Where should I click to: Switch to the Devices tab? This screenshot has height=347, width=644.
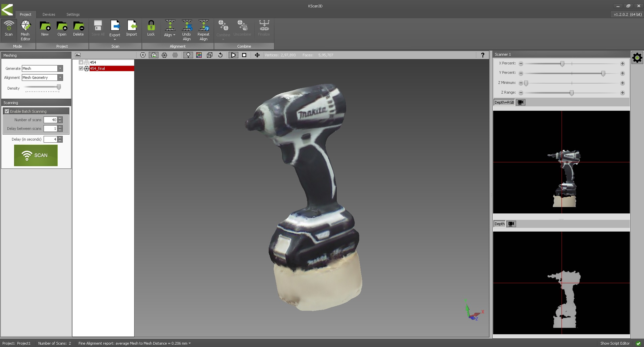[49, 14]
